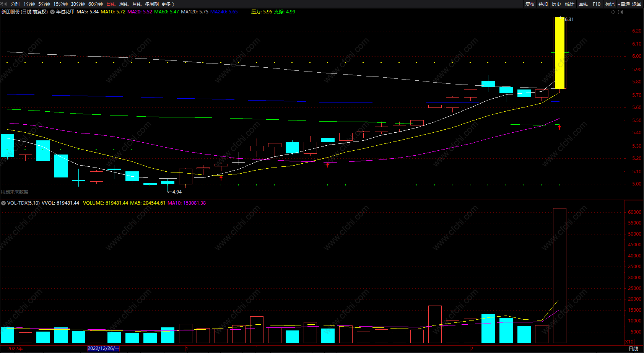Switch to 分时 intraday view

tap(15, 4)
